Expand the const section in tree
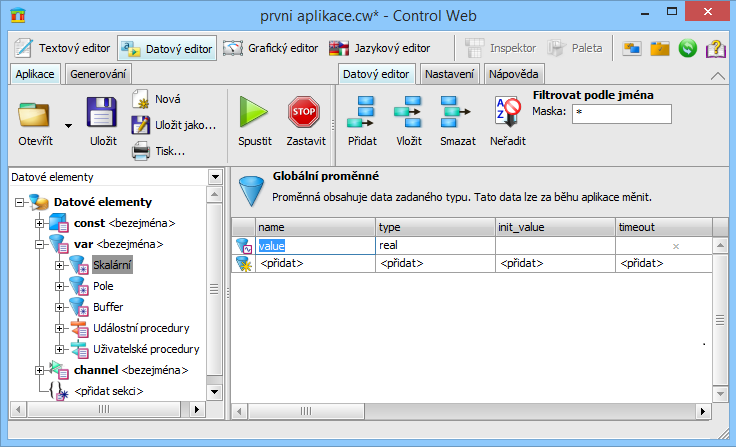The width and height of the screenshot is (736, 447). (38, 222)
